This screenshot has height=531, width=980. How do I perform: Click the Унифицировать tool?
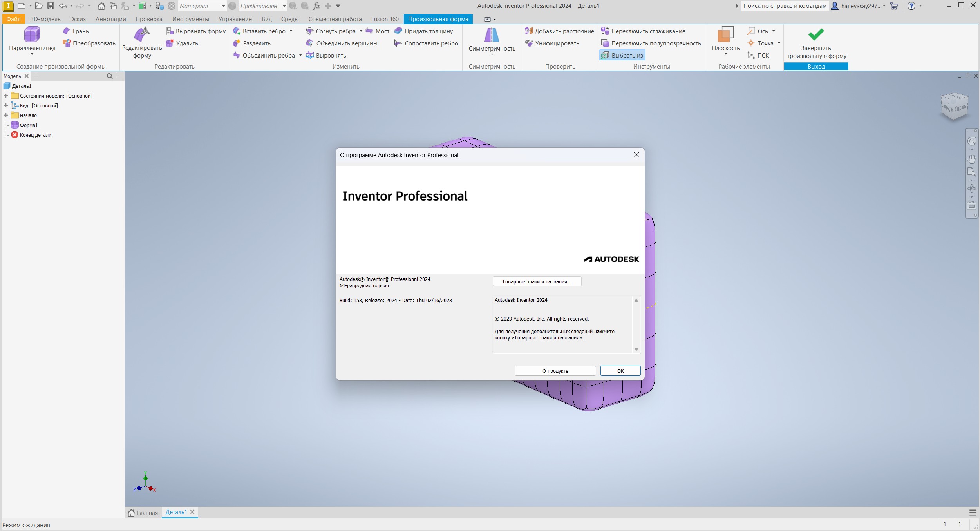click(x=552, y=43)
